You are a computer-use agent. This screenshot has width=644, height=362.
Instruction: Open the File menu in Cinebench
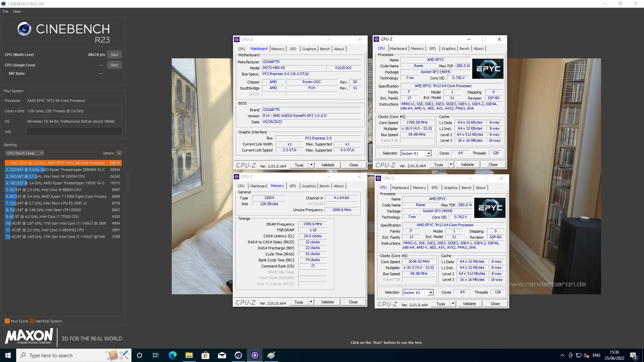coord(5,11)
